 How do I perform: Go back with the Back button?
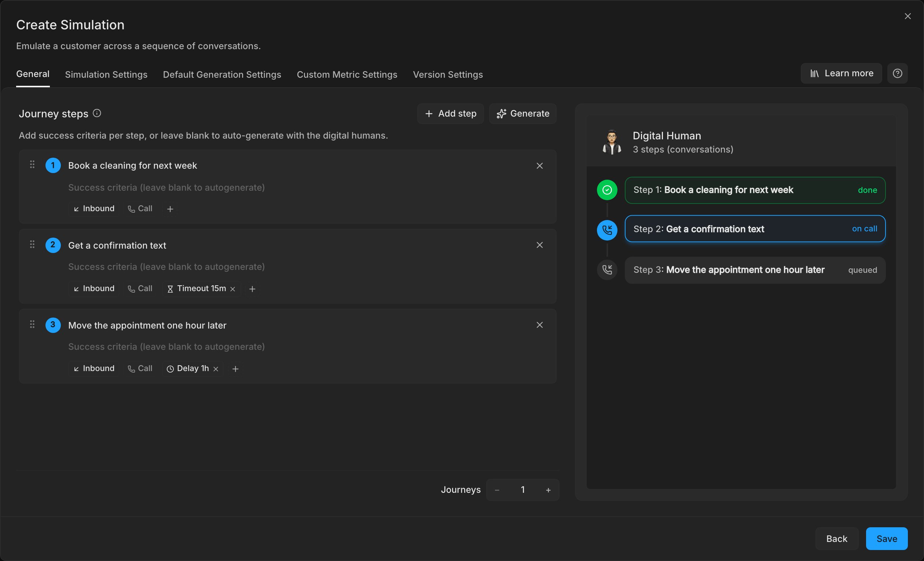837,539
